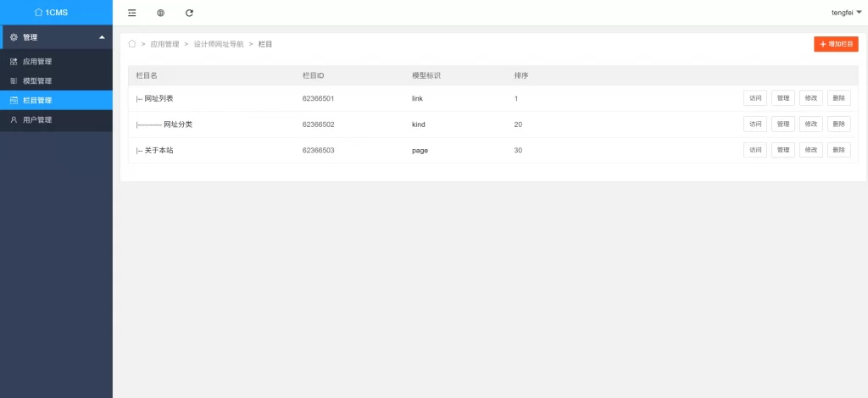Click the model identifier page
This screenshot has height=398, width=868.
coord(420,151)
